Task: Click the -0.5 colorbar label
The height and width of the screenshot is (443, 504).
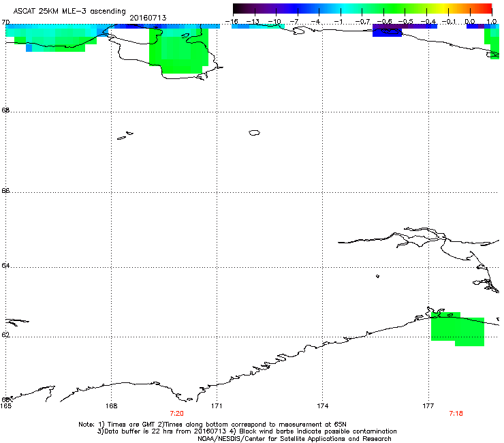Action: point(406,22)
